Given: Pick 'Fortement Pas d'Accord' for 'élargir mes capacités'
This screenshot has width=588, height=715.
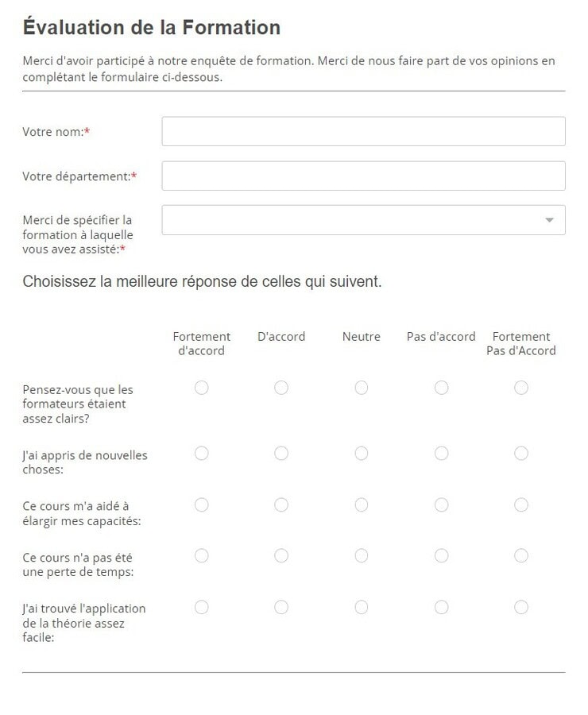Looking at the screenshot, I should (x=521, y=505).
